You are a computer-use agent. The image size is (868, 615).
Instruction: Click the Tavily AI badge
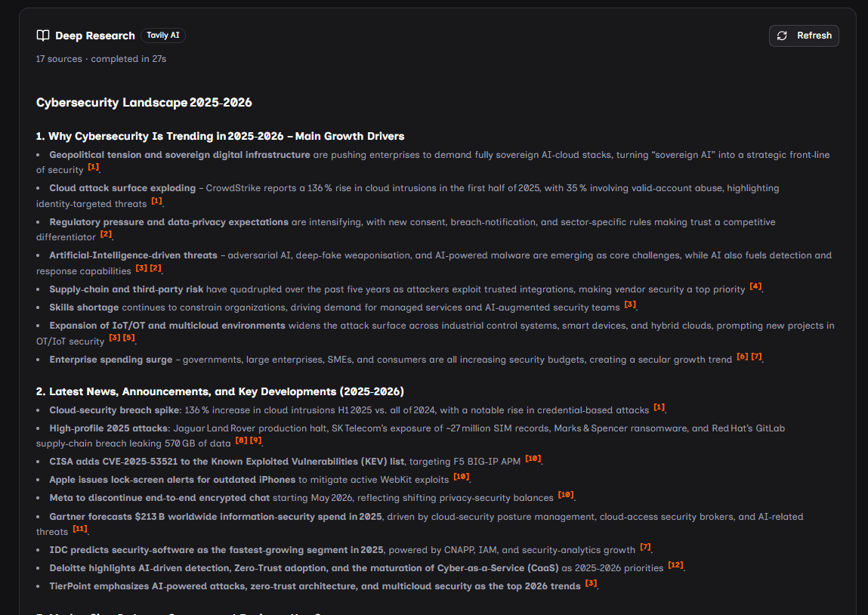tap(162, 36)
